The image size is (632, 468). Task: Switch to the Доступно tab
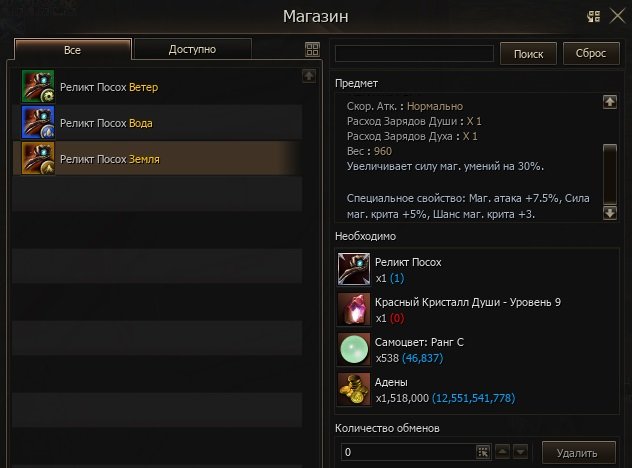192,49
